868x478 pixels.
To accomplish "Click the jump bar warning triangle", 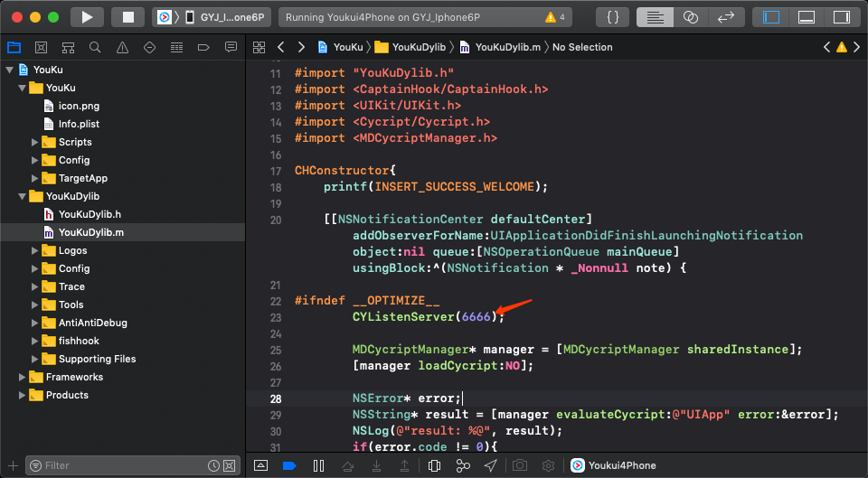I will pos(842,48).
